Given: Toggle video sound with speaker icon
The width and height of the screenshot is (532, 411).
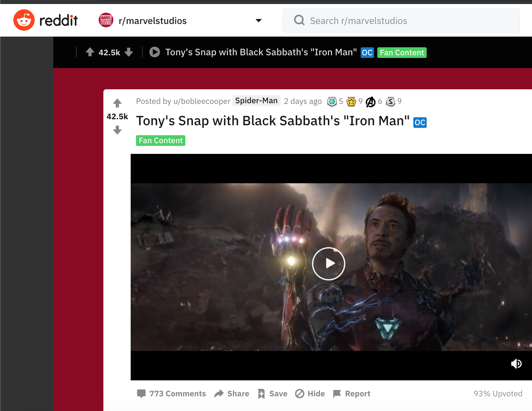Looking at the screenshot, I should pos(516,364).
